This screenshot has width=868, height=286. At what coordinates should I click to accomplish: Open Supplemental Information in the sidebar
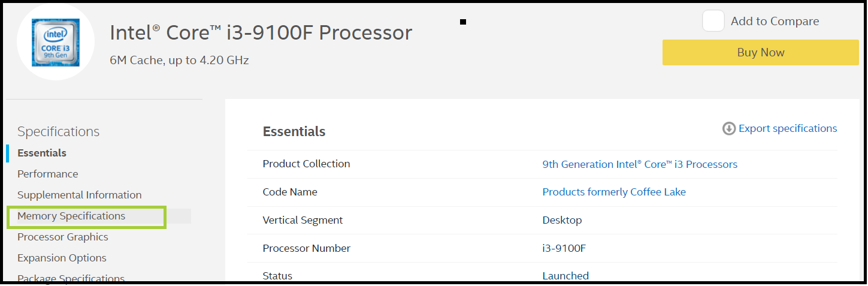coord(80,195)
